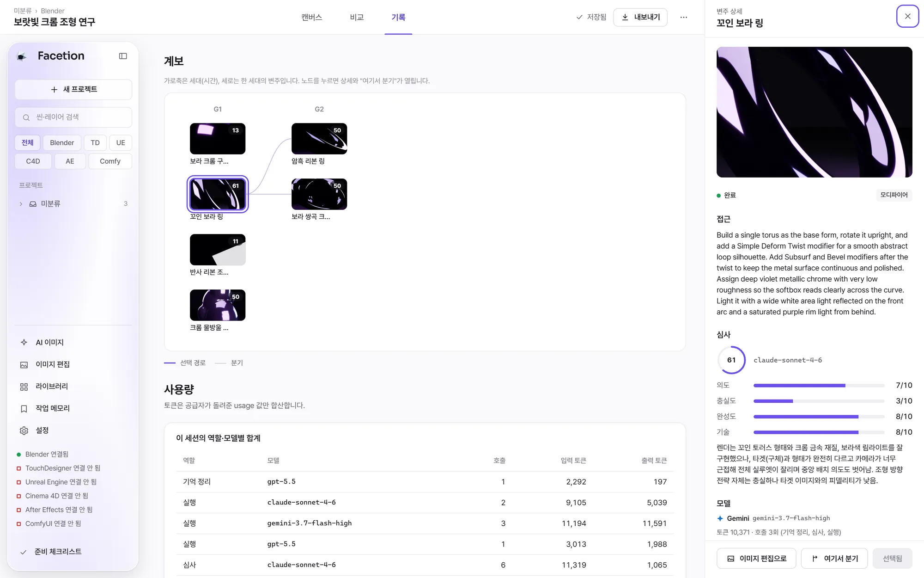Toggle the AE filter chip
Viewport: 924px width, 578px height.
click(70, 161)
